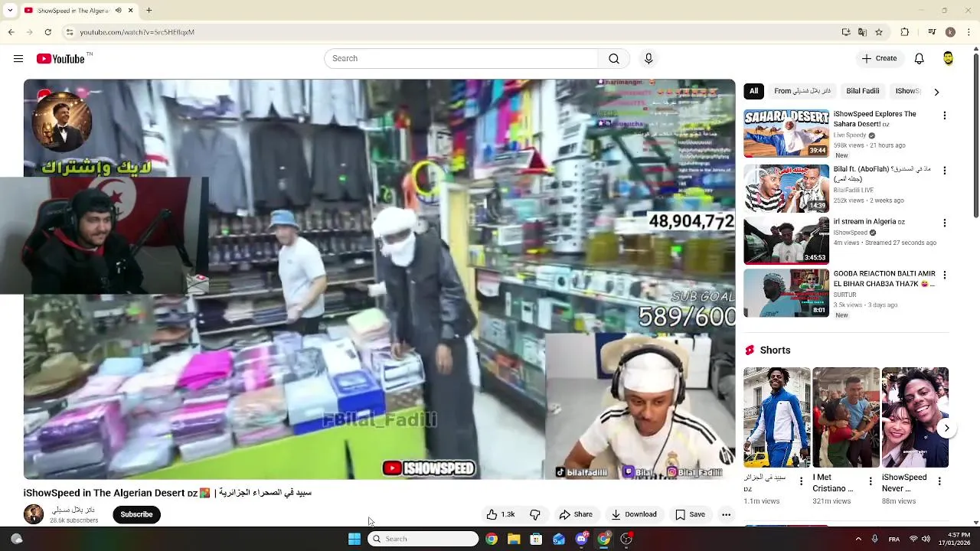The image size is (980, 551).
Task: Open options for the 1.1m views short
Action: pos(802,481)
